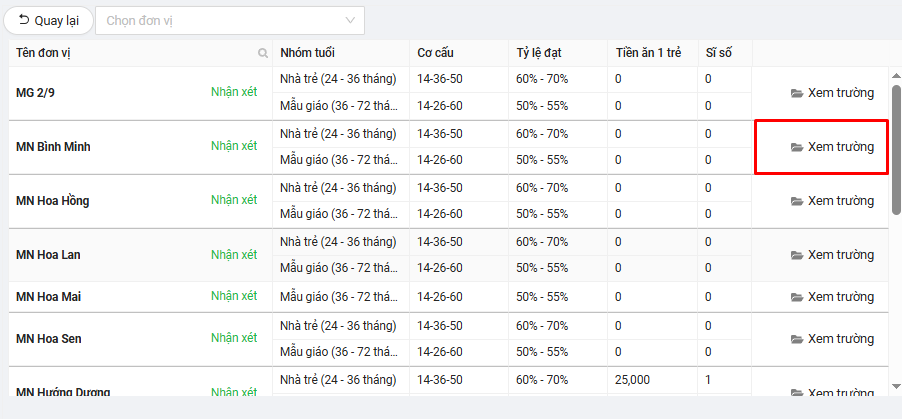The height and width of the screenshot is (419, 902).
Task: Click folder icon for MN Bình Minh
Action: point(797,147)
